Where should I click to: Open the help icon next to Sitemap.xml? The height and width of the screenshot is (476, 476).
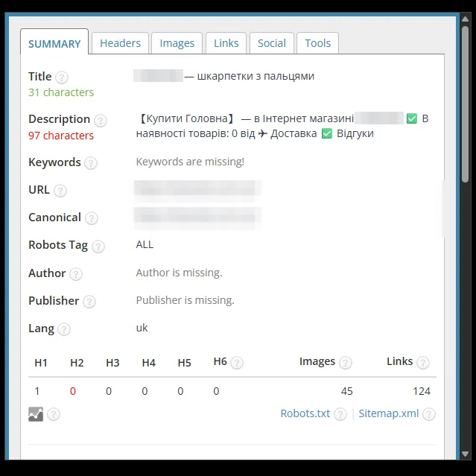(x=429, y=414)
